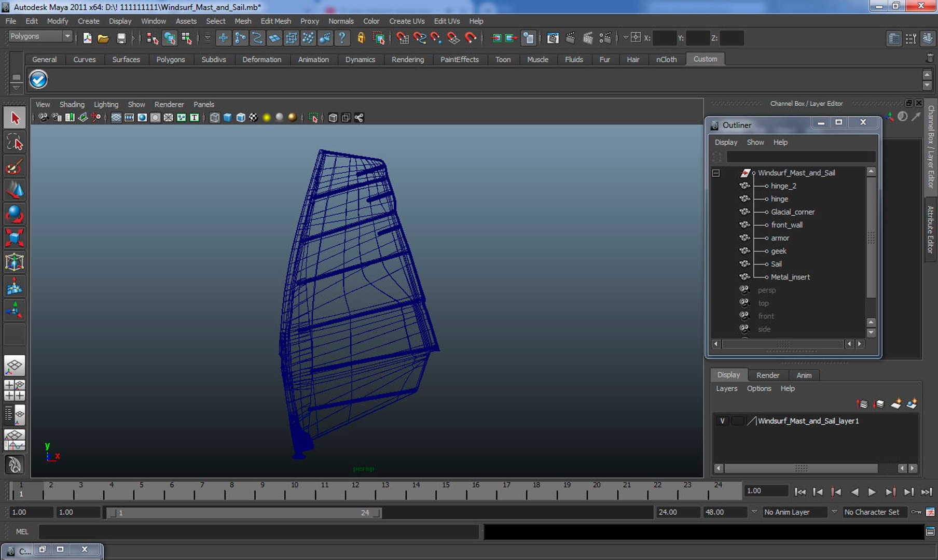Viewport: 938px width, 560px height.
Task: Select Metal_insert node in Outliner
Action: tap(790, 277)
